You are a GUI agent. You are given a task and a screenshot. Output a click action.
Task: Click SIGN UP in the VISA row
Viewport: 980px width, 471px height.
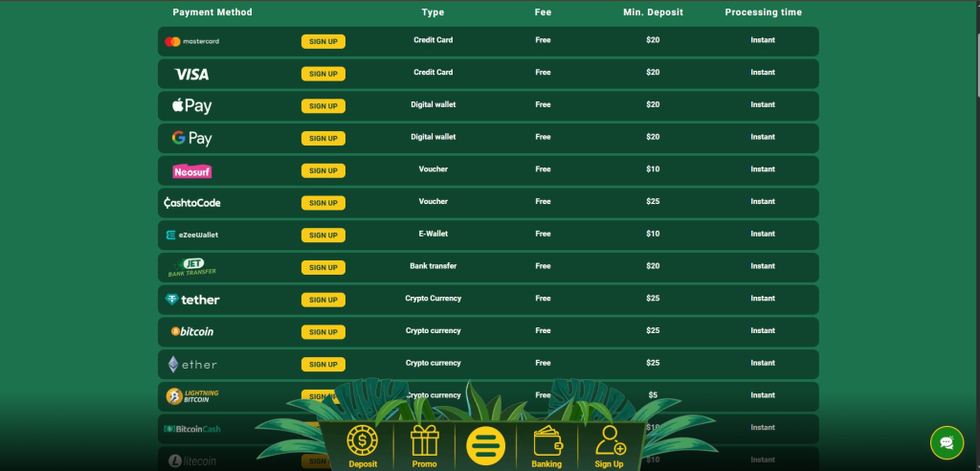(323, 74)
